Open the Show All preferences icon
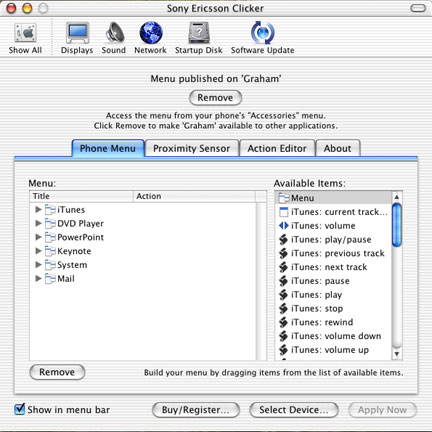Image resolution: width=432 pixels, height=432 pixels. point(25,33)
